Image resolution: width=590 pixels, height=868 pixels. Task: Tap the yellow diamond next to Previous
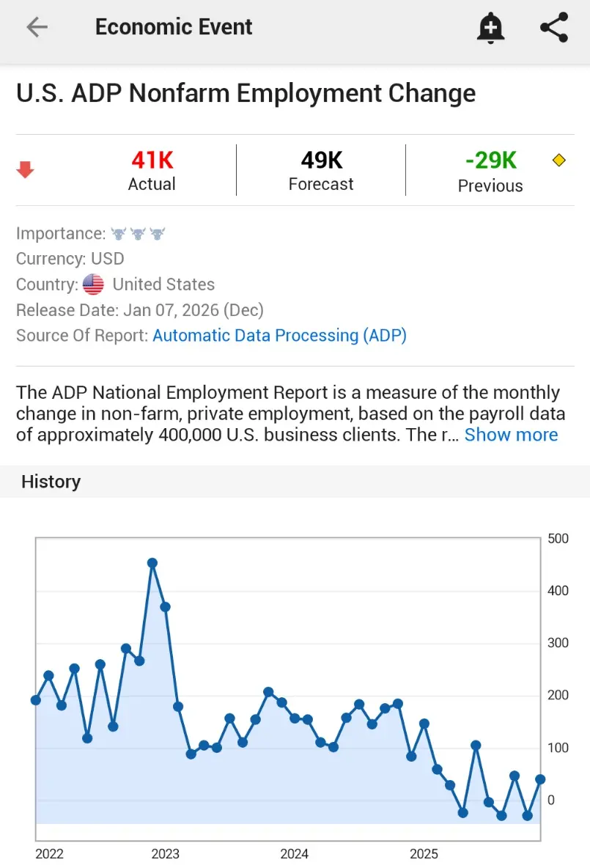click(x=558, y=159)
